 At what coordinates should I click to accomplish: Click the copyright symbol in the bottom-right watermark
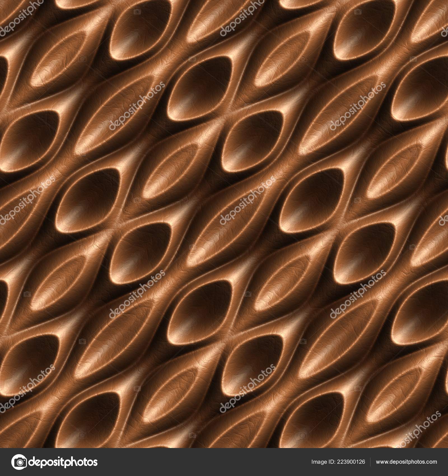[358, 388]
